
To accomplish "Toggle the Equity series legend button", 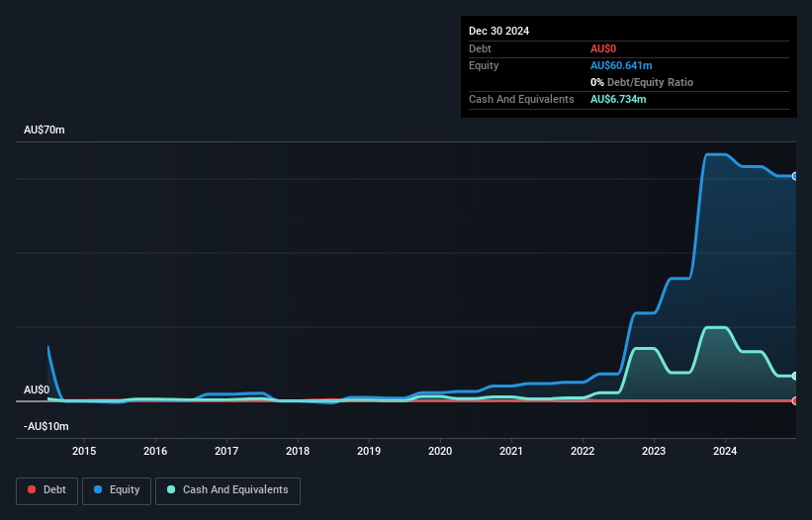I will (x=117, y=490).
